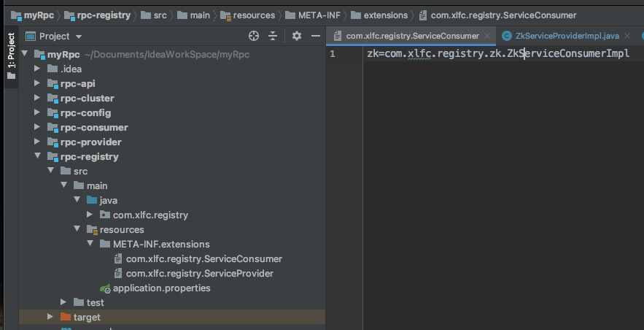Expand the target folder arrow
The height and width of the screenshot is (330, 644).
point(50,317)
